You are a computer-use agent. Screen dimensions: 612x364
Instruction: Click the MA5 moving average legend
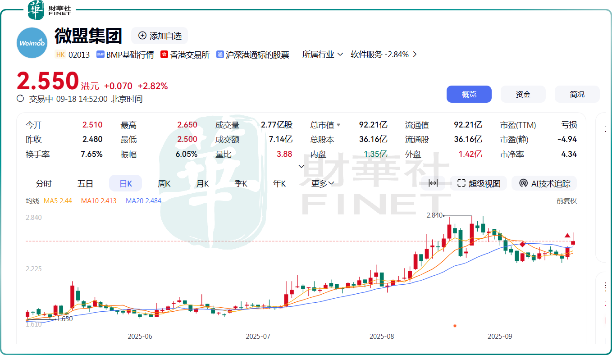point(58,201)
